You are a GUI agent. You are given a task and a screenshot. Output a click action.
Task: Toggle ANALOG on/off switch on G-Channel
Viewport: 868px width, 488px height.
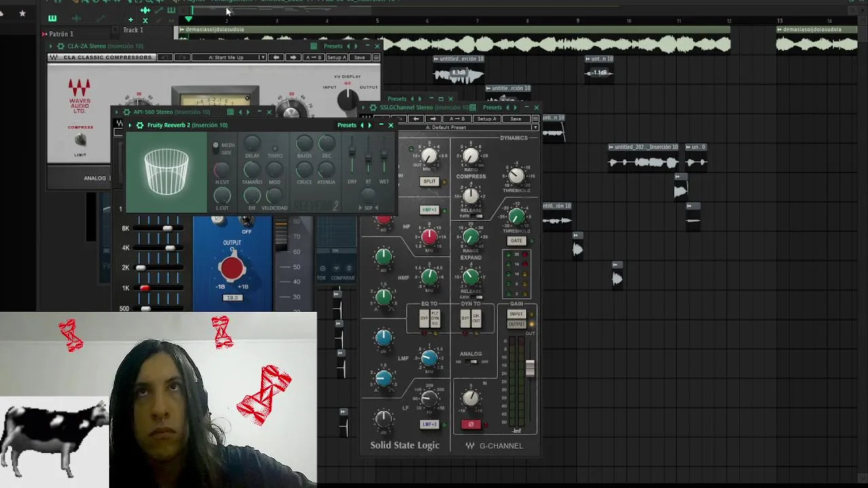[x=473, y=361]
